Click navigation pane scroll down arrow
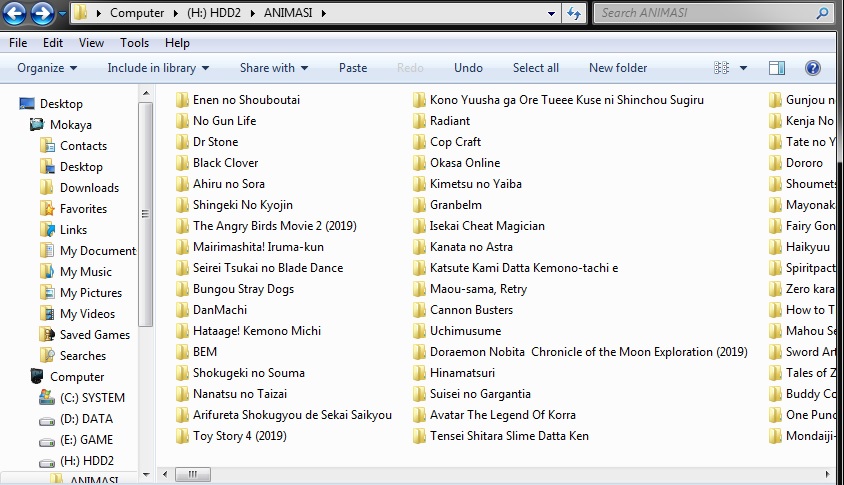 [146, 475]
